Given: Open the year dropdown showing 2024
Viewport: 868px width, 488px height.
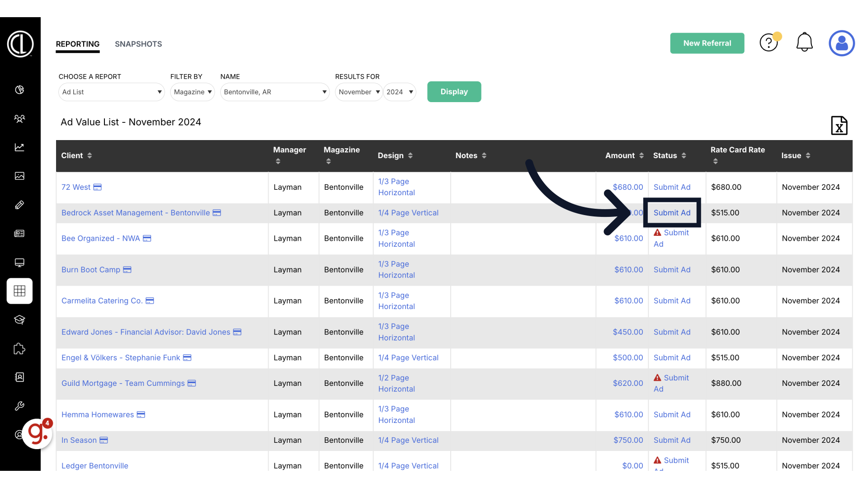Looking at the screenshot, I should click(400, 92).
